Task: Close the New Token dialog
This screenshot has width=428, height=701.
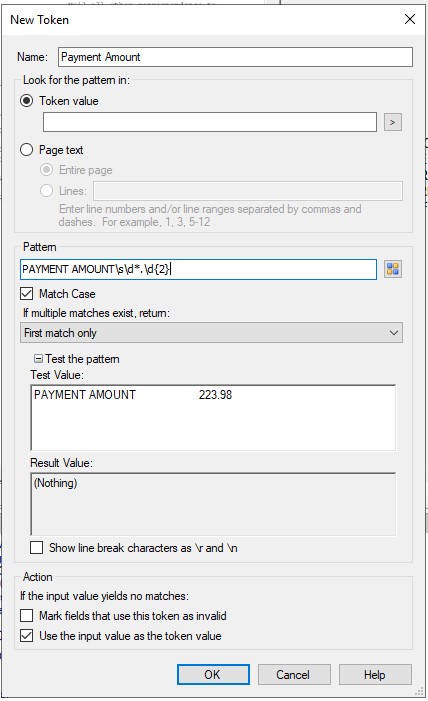Action: coord(410,19)
